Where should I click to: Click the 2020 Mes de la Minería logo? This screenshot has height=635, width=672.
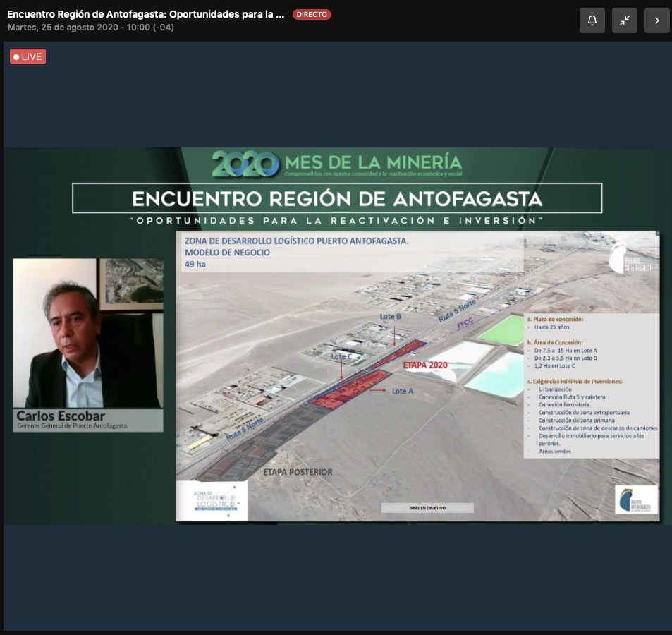click(x=337, y=164)
